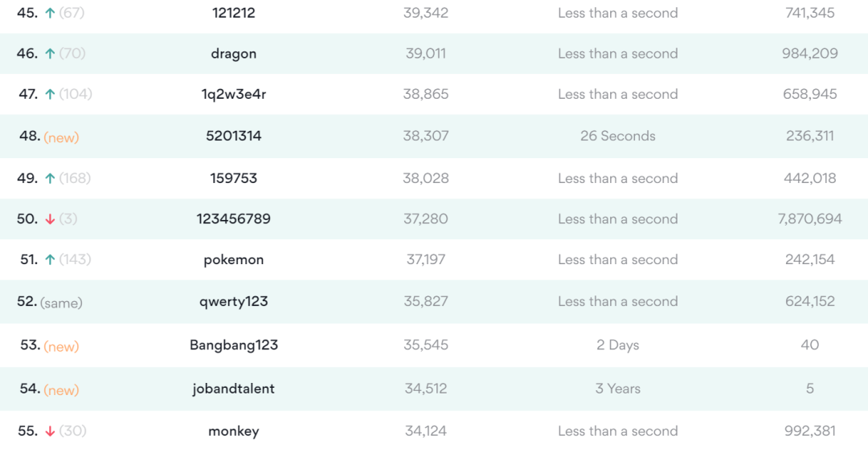The height and width of the screenshot is (452, 868).
Task: Click the (same) label at rank 52
Action: pos(61,303)
